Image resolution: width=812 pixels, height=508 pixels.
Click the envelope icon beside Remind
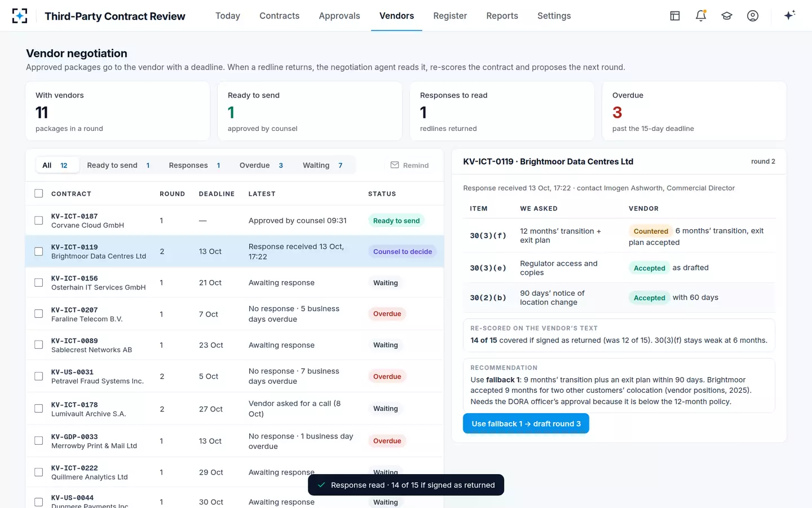[395, 165]
